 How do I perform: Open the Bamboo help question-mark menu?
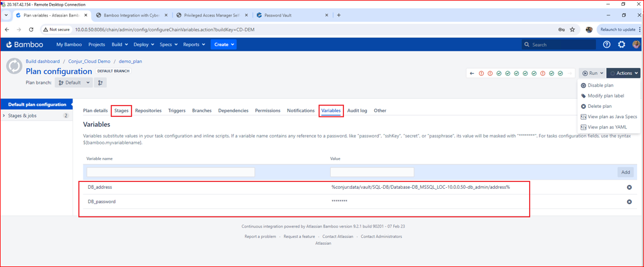click(x=607, y=44)
